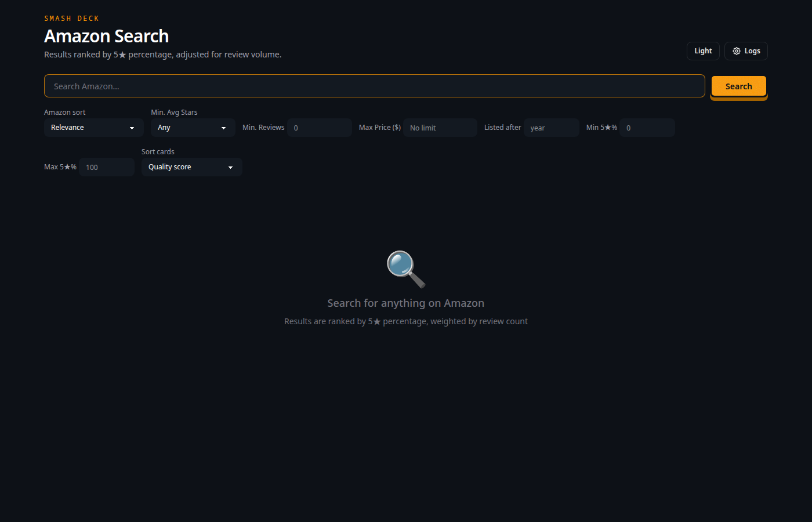Screen dimensions: 812x522
Task: Click the 'Search for anything on Amazon' text
Action: pos(406,303)
